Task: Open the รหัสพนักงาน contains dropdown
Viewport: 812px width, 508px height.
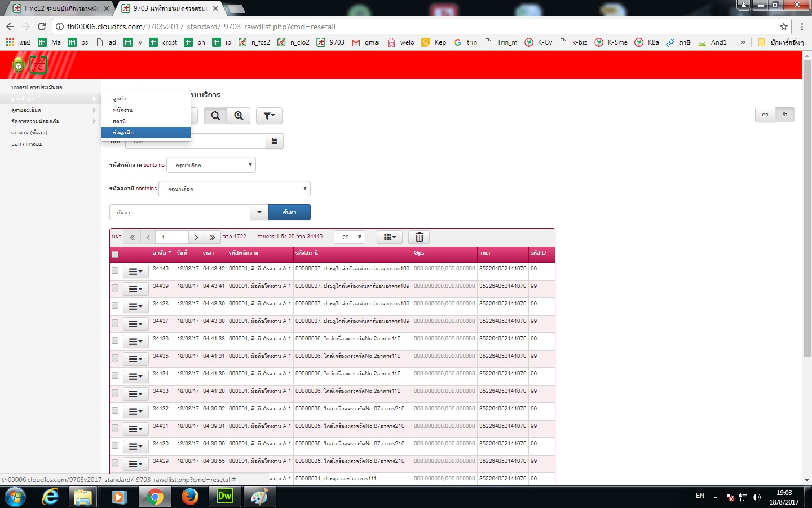Action: [x=211, y=165]
